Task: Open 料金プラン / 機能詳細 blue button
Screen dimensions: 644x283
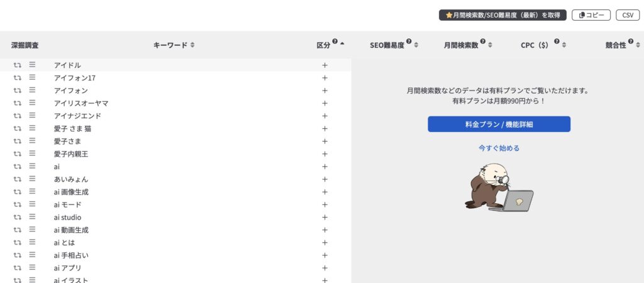Action: [x=499, y=124]
